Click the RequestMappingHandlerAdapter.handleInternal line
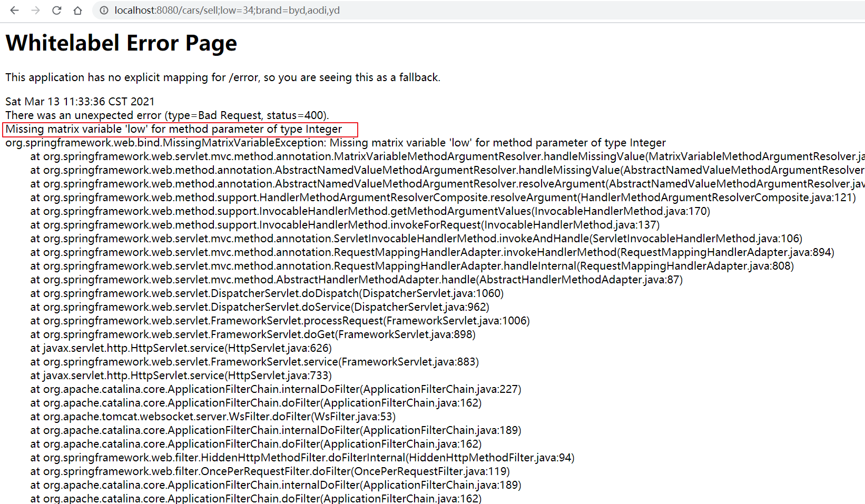 [x=412, y=266]
